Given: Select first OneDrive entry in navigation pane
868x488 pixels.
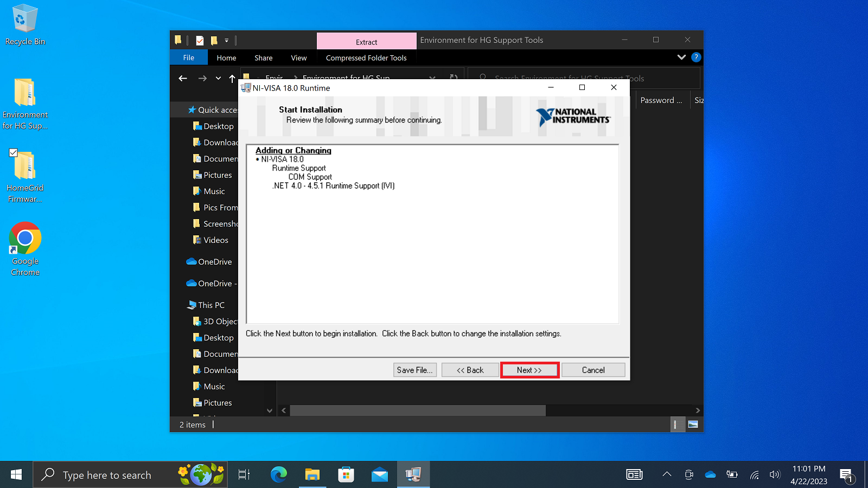Looking at the screenshot, I should pyautogui.click(x=209, y=261).
